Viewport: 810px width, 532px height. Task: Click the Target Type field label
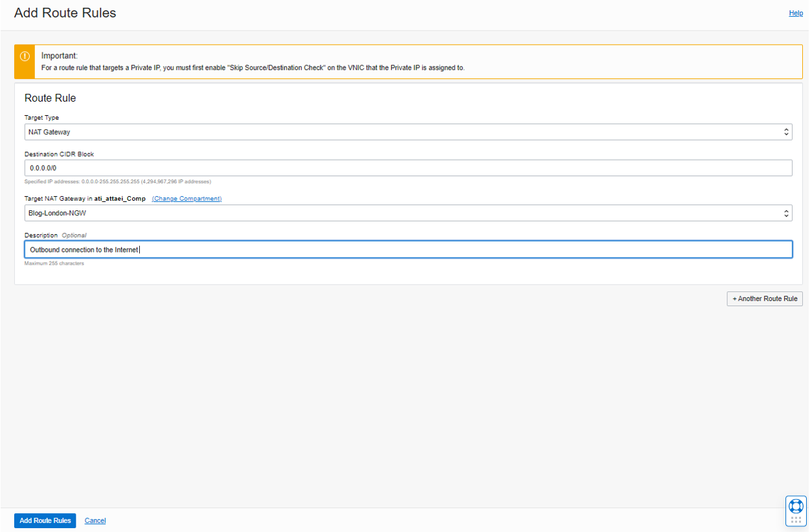pyautogui.click(x=41, y=118)
